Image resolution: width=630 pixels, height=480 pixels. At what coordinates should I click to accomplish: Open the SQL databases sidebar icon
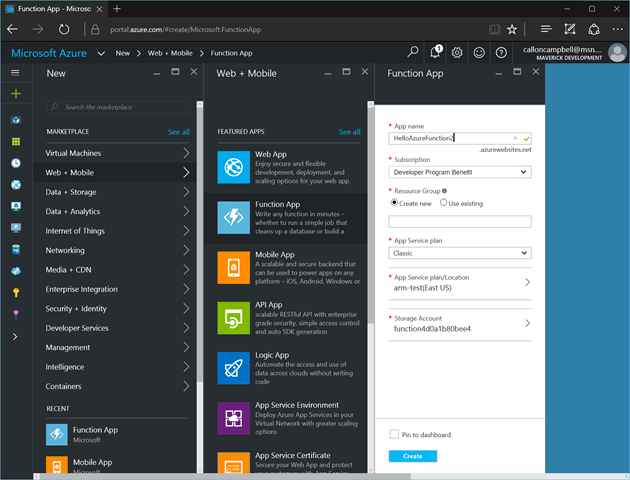pyautogui.click(x=16, y=249)
